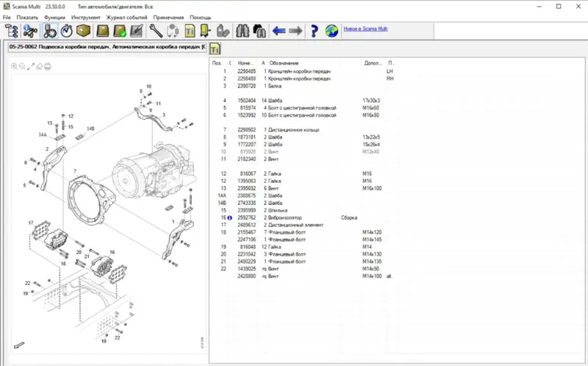588x366 pixels.
Task: Click the oil bottle toolbar icon
Action: coord(223,31)
